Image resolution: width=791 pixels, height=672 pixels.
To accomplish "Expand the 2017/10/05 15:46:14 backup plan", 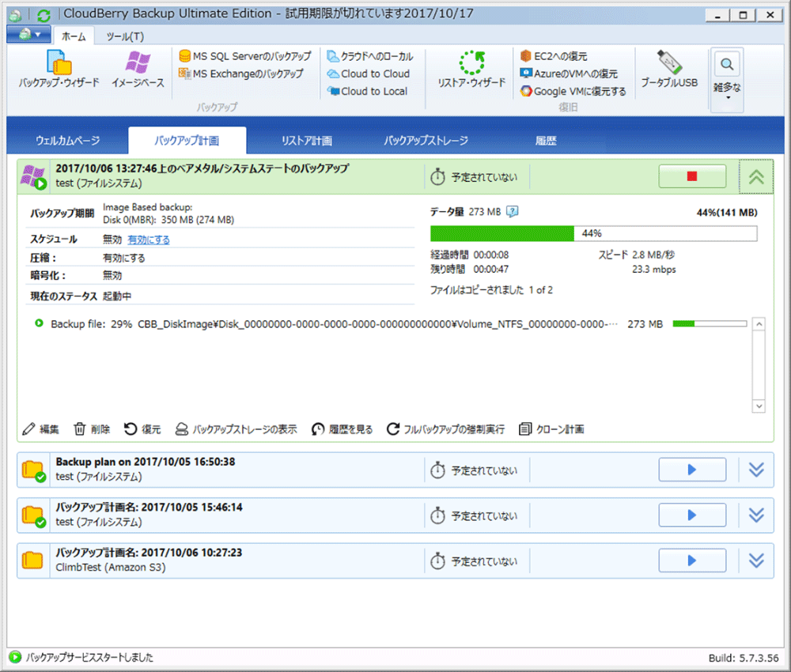I will 755,515.
